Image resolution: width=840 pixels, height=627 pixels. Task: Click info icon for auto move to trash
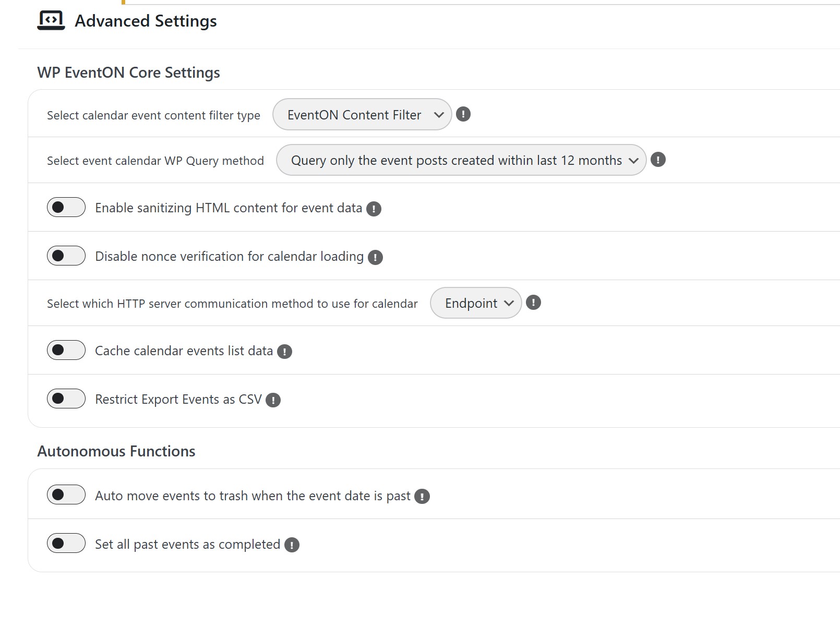click(422, 497)
